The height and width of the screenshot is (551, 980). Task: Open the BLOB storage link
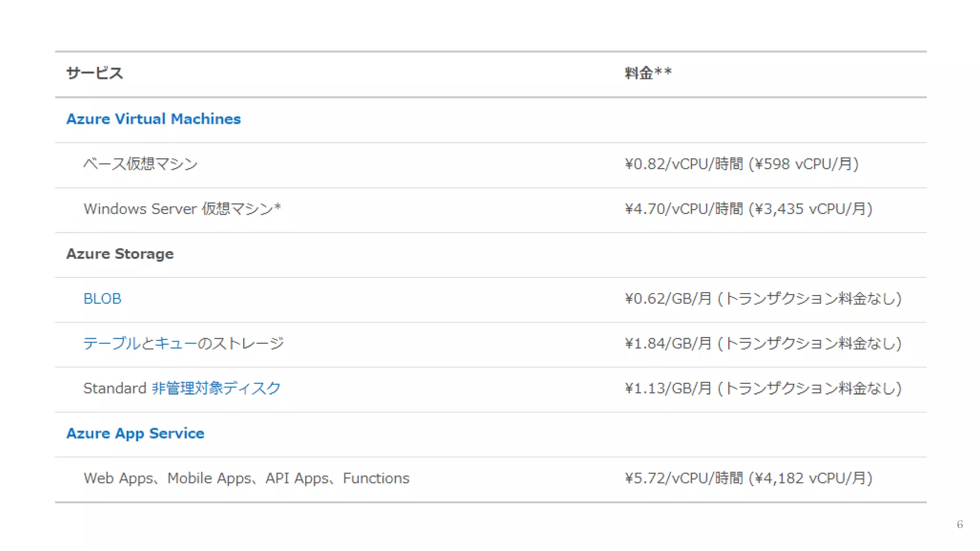[x=102, y=299]
